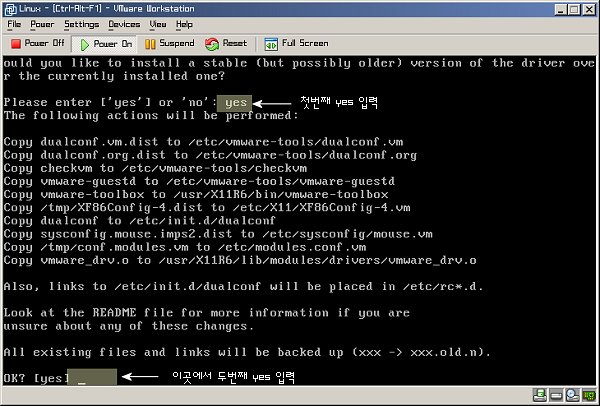Click the network adapter status icon
600x406 pixels.
[589, 395]
